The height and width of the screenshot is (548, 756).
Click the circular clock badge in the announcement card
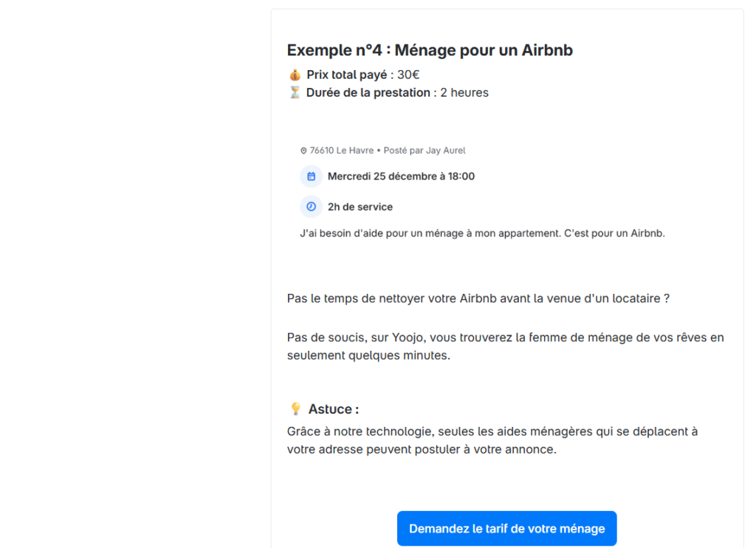point(311,206)
